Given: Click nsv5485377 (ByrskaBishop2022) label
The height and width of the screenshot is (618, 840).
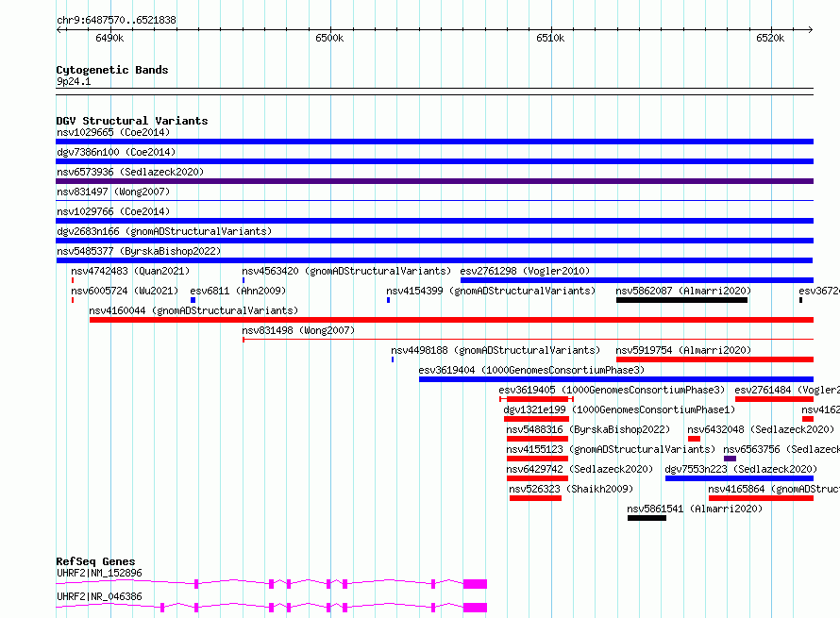Looking at the screenshot, I should click(x=139, y=251).
